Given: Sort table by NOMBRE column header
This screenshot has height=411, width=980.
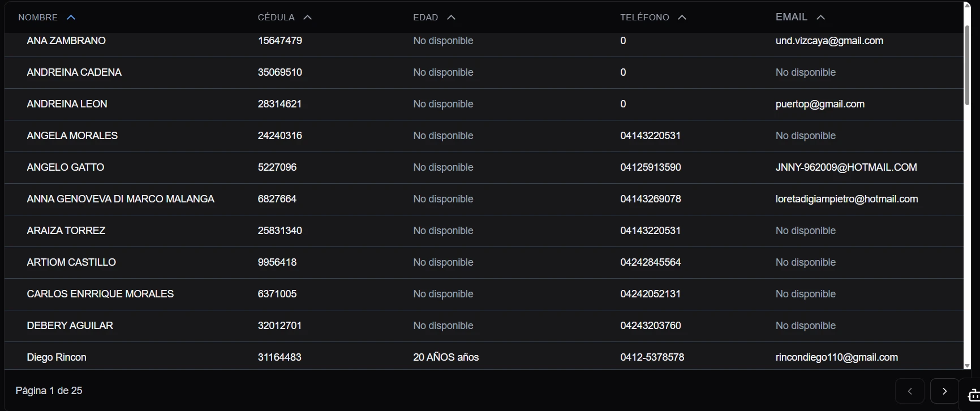Looking at the screenshot, I should click(x=38, y=18).
